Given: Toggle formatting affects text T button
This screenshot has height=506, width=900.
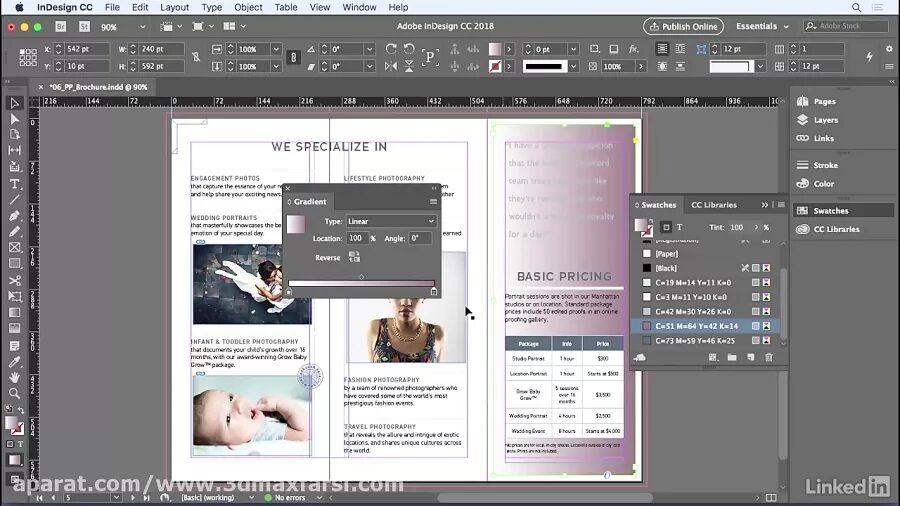Looking at the screenshot, I should [x=680, y=227].
